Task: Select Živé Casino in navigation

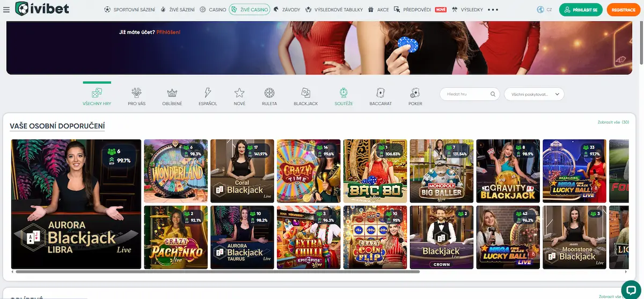Action: tap(249, 10)
